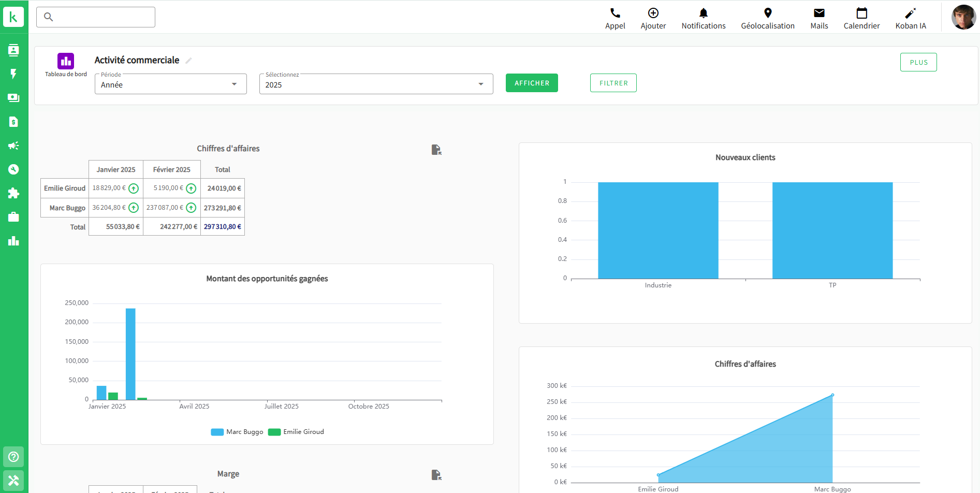Image resolution: width=980 pixels, height=493 pixels.
Task: Open the Période dropdown set to Année
Action: point(171,84)
